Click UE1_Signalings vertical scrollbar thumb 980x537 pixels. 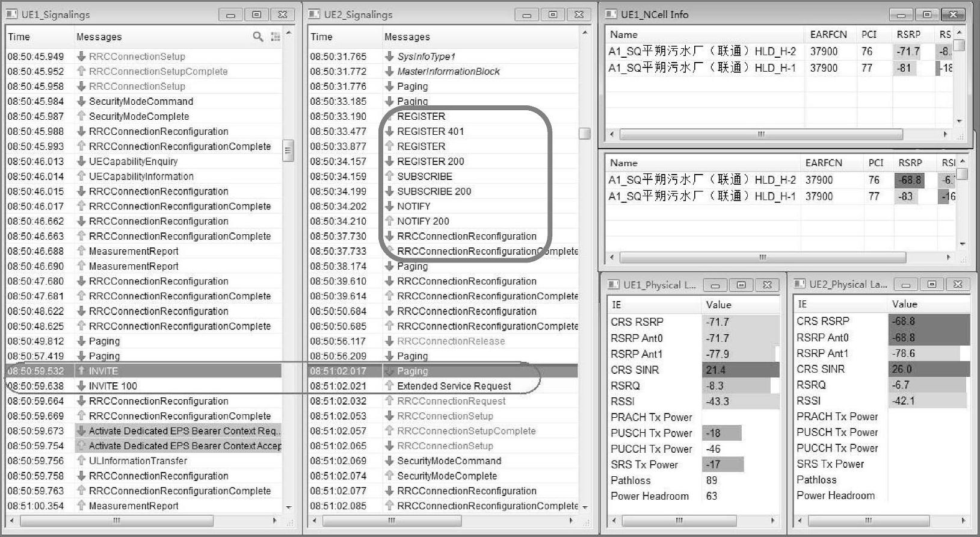coord(288,151)
